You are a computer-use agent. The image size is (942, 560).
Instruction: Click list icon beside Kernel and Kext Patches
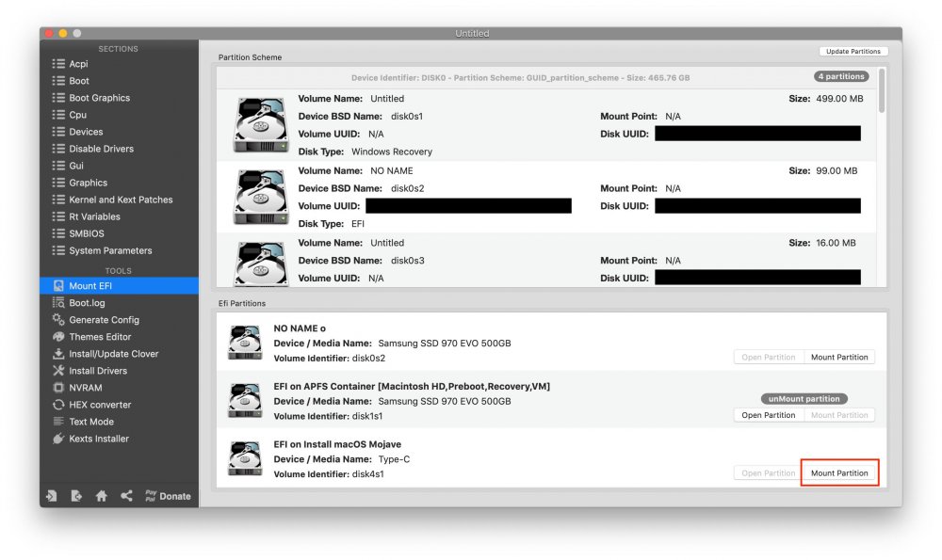click(x=58, y=200)
